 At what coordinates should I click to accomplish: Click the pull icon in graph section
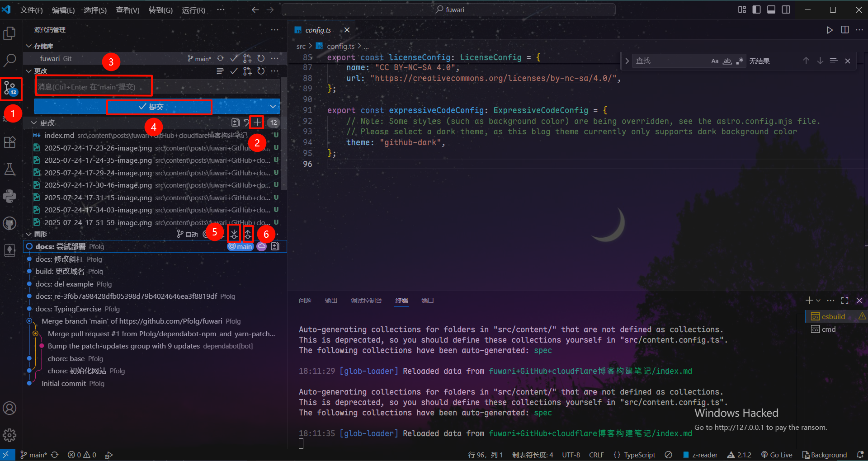point(234,234)
